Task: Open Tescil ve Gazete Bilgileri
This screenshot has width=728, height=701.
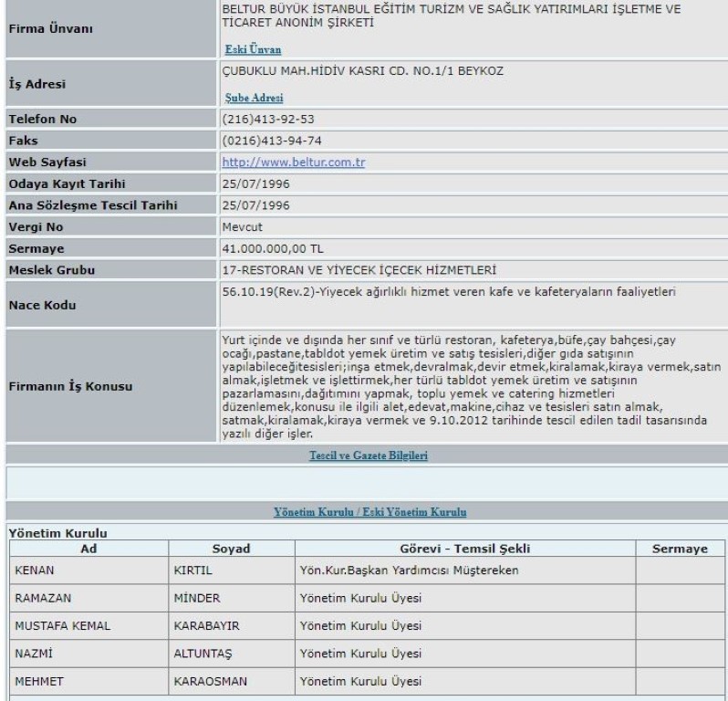Action: click(x=368, y=455)
